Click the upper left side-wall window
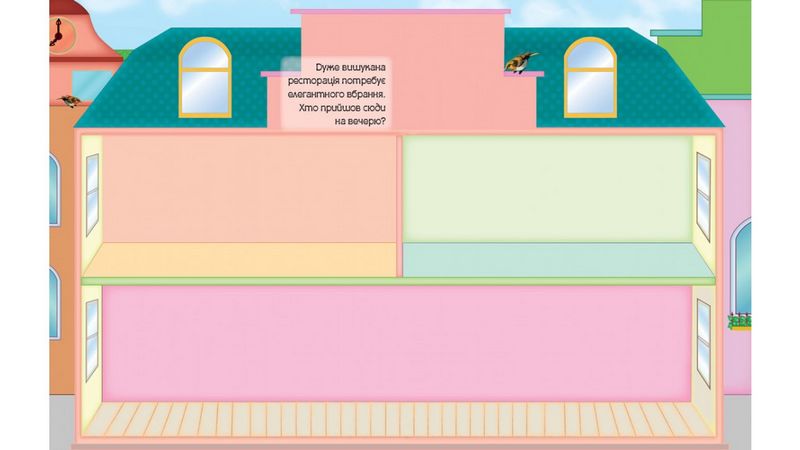This screenshot has height=450, width=800. (92, 195)
